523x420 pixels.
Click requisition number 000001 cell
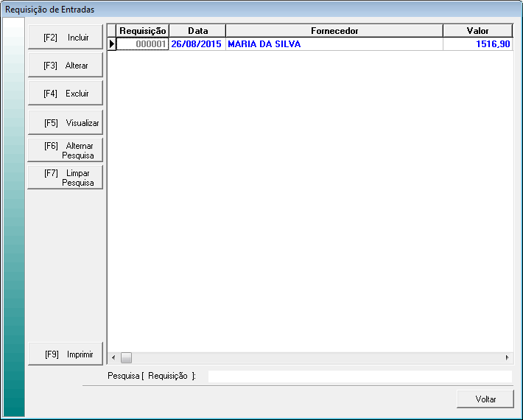[x=143, y=44]
